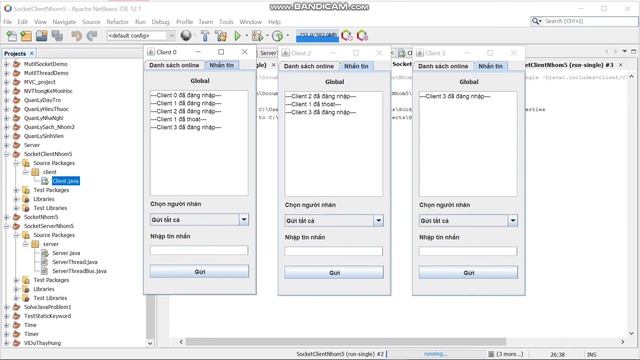The height and width of the screenshot is (360, 640).
Task: Select ServerThreadBus.java in the tree
Action: pos(79,271)
